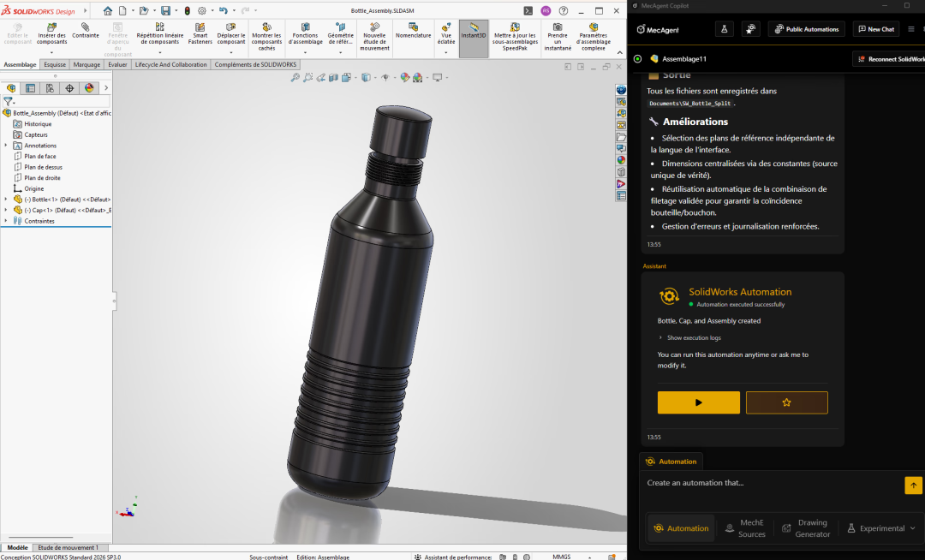The height and width of the screenshot is (560, 925).
Task: Select the Modèle bottom tab
Action: [17, 548]
